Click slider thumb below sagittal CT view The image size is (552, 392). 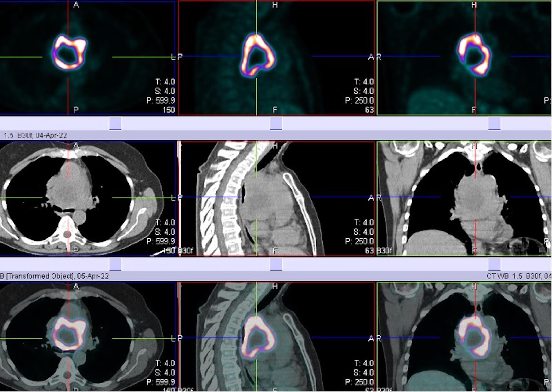[x=276, y=265]
